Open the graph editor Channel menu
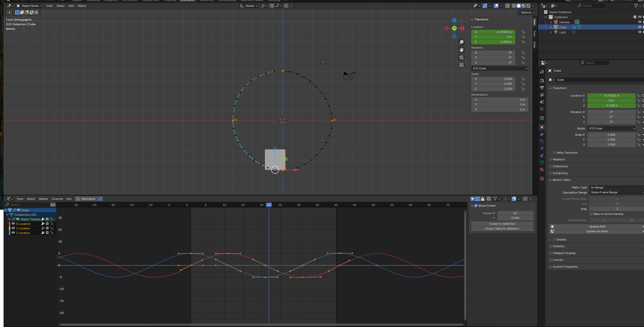The image size is (644, 327). tap(57, 199)
